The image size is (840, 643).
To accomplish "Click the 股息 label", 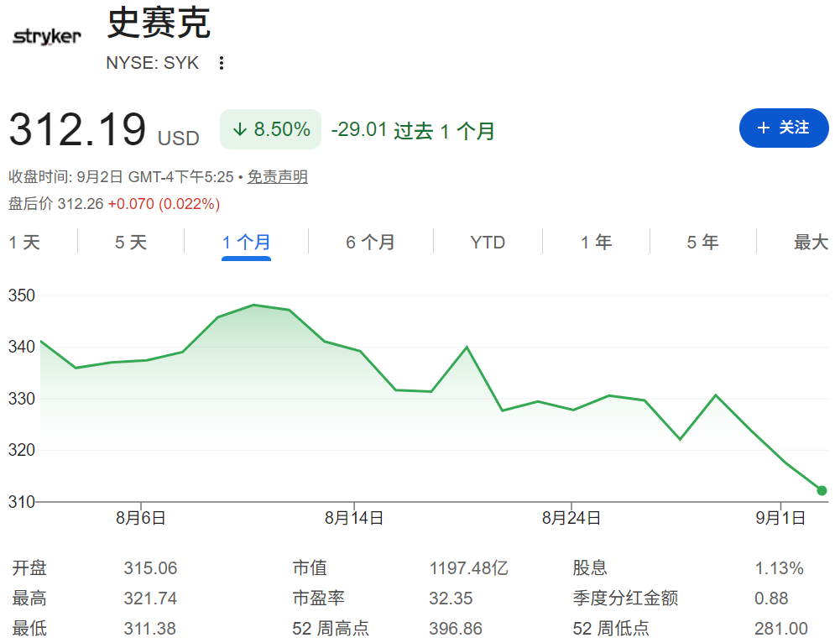I will pyautogui.click(x=590, y=568).
